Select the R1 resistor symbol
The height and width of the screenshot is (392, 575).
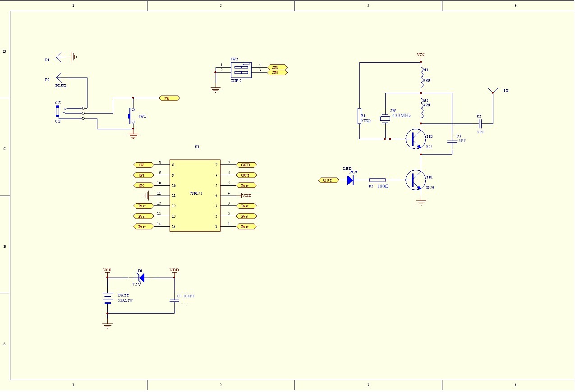(359, 116)
